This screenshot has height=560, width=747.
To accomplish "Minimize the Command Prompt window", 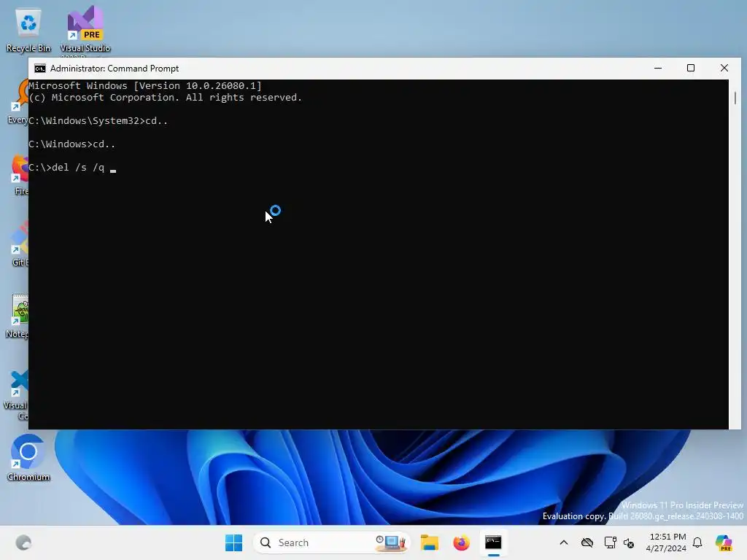I will [x=658, y=68].
